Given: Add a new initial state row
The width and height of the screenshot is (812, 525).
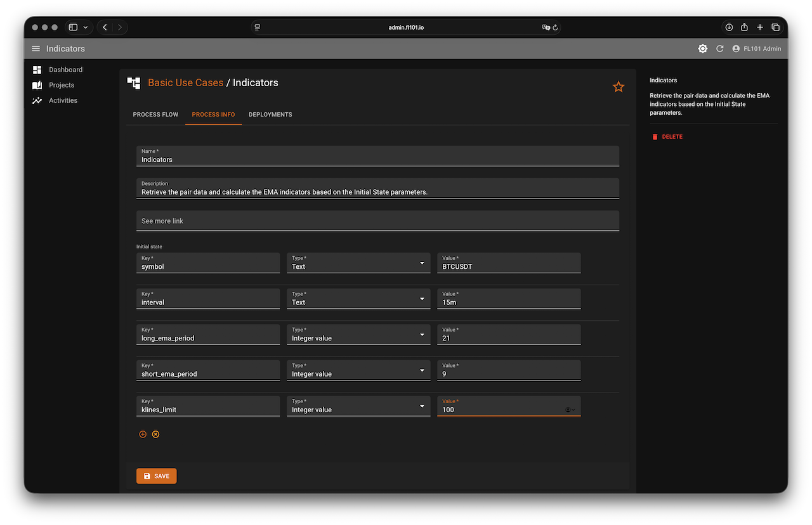Looking at the screenshot, I should (143, 434).
